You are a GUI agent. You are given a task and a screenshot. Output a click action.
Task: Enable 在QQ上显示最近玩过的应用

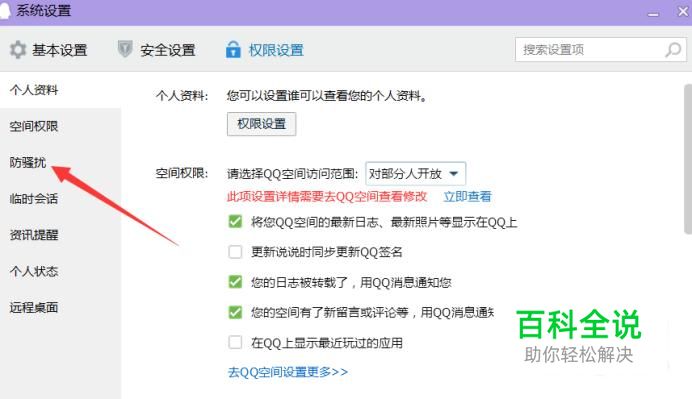[x=235, y=343]
